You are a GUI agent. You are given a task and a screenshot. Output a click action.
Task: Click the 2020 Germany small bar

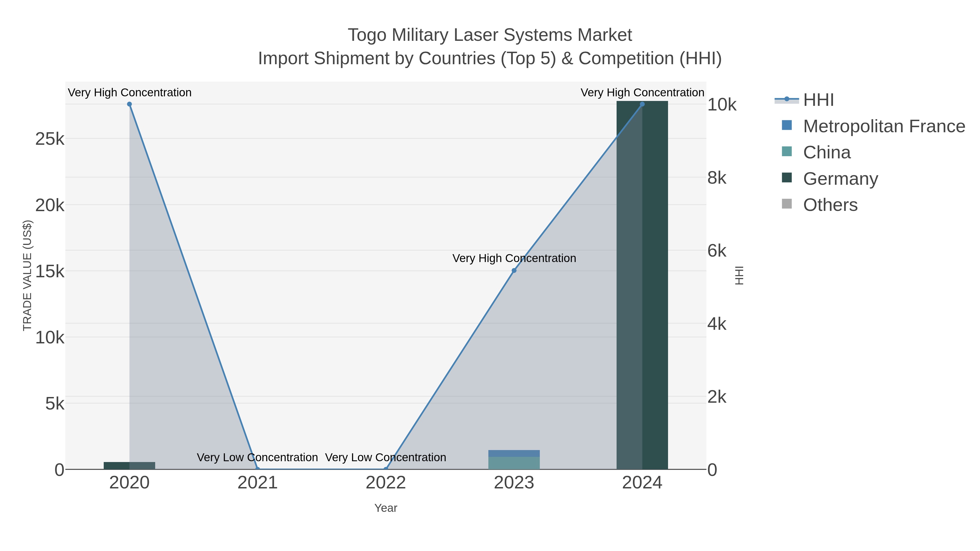coord(129,466)
